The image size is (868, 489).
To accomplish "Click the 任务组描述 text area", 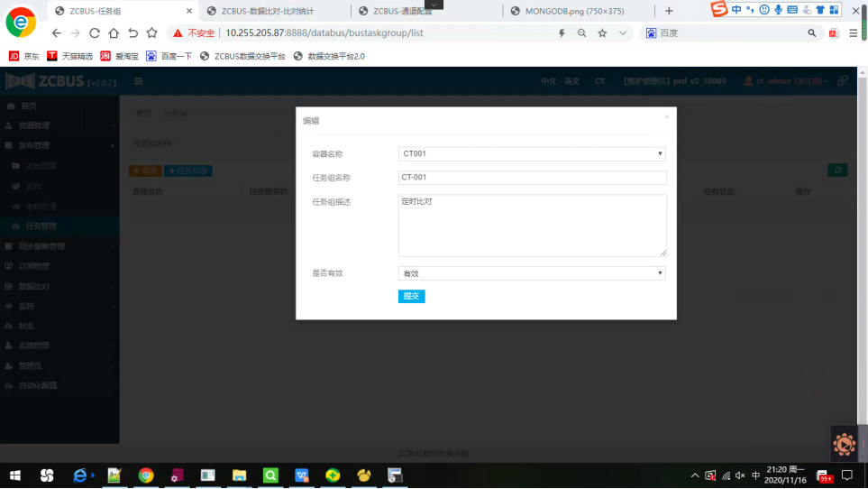I will click(x=532, y=226).
